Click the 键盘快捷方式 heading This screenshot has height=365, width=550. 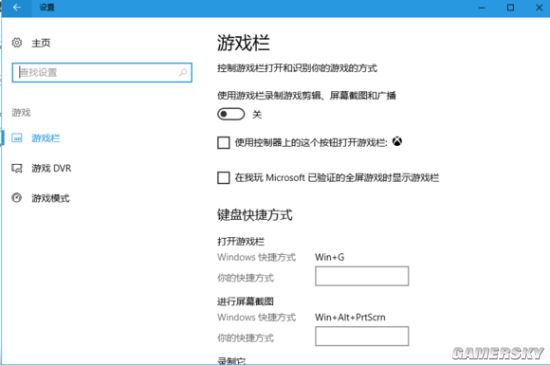pos(255,215)
